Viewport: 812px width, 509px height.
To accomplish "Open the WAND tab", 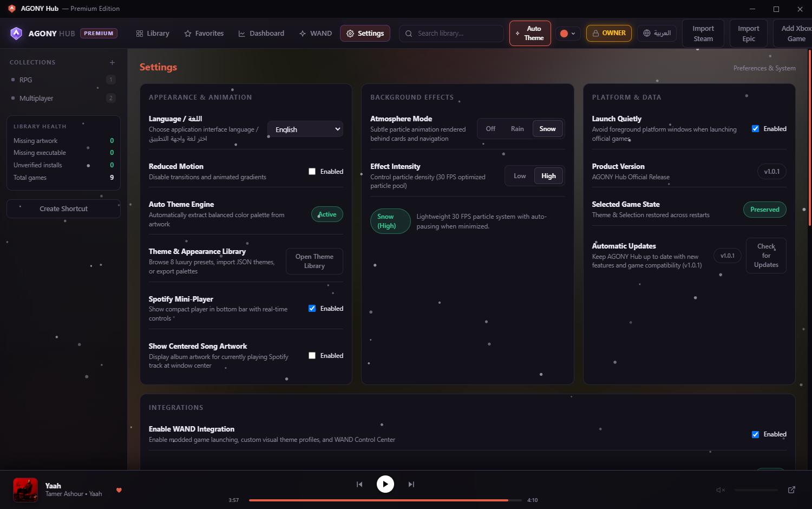I will point(316,34).
